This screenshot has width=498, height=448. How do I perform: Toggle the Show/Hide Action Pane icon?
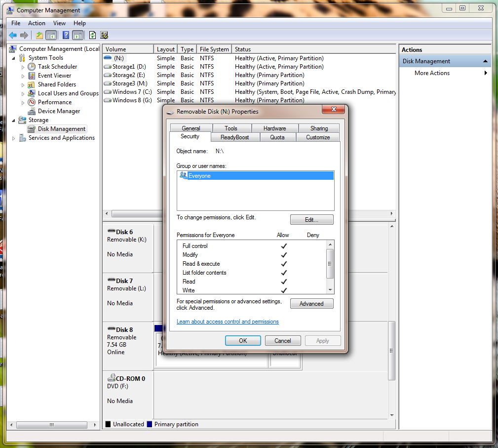tap(77, 35)
